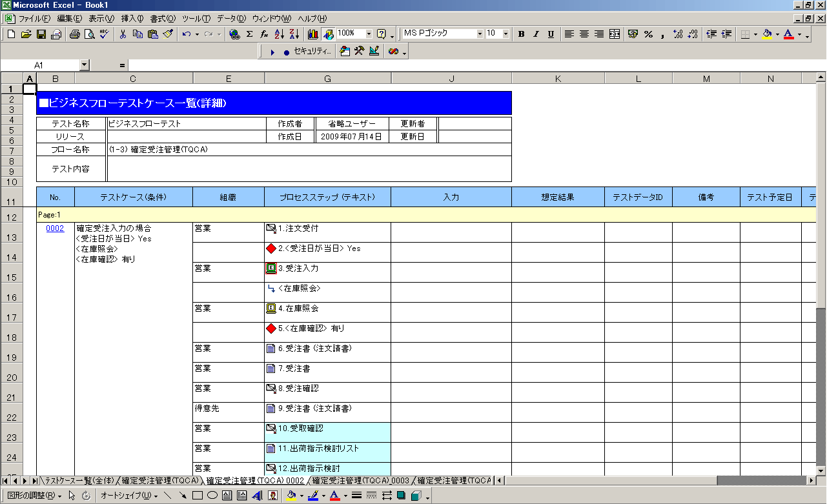Open the 図形の調整 menu

pos(35,496)
